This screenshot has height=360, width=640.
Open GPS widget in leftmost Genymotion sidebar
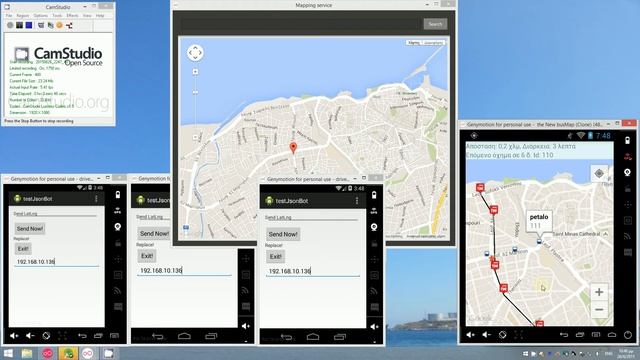118,211
